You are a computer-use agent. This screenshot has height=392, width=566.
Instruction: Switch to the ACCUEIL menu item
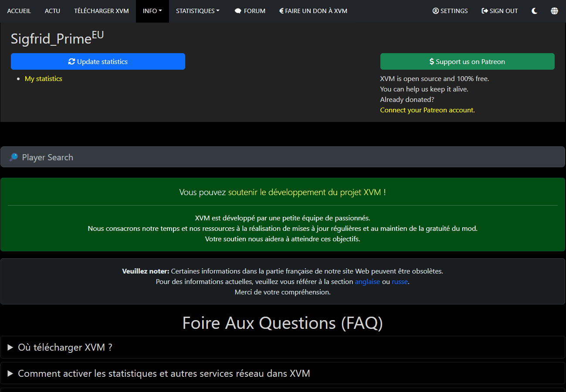point(19,10)
